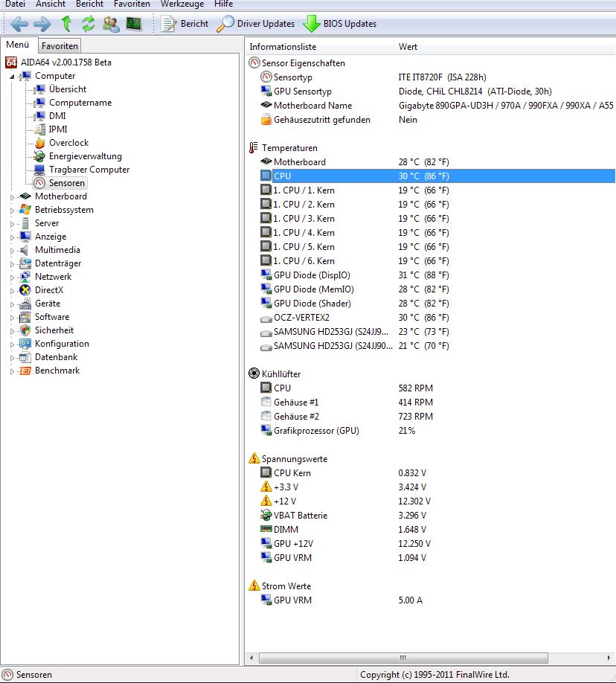616x683 pixels.
Task: Open the Hilfe menu
Action: [223, 4]
